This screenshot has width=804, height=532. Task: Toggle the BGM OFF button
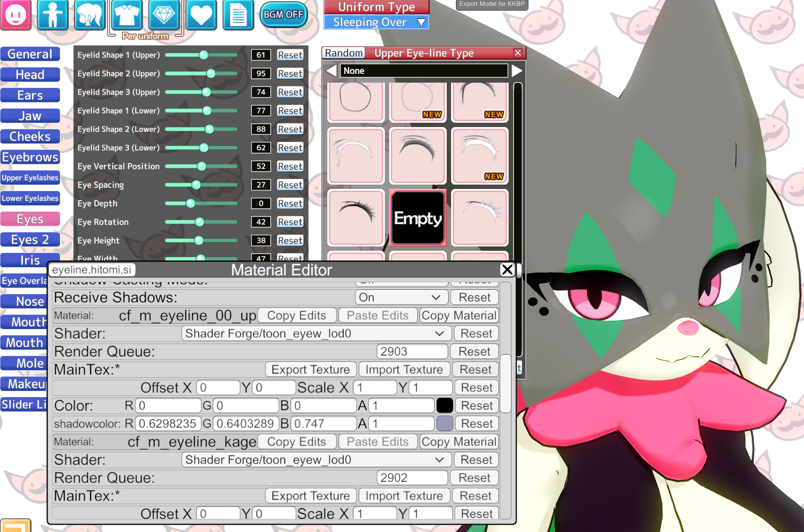[x=283, y=15]
